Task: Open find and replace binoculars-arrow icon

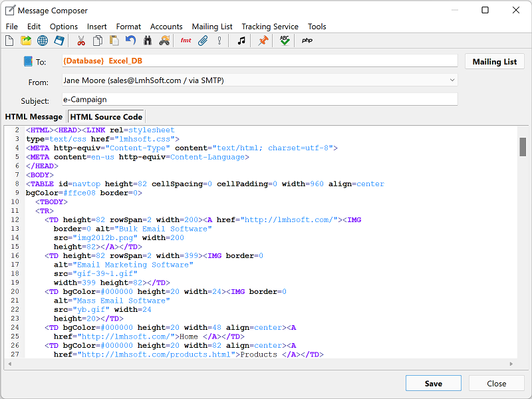Action: tap(164, 41)
